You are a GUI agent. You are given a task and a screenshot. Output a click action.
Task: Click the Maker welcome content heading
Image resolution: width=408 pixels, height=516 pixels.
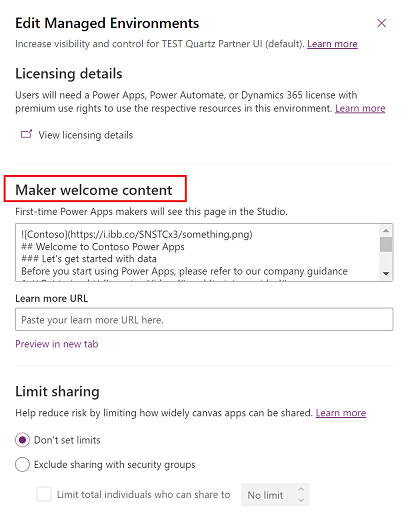(x=94, y=190)
